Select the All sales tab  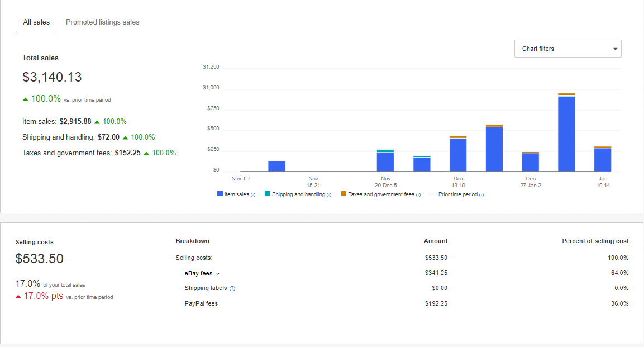[x=36, y=22]
